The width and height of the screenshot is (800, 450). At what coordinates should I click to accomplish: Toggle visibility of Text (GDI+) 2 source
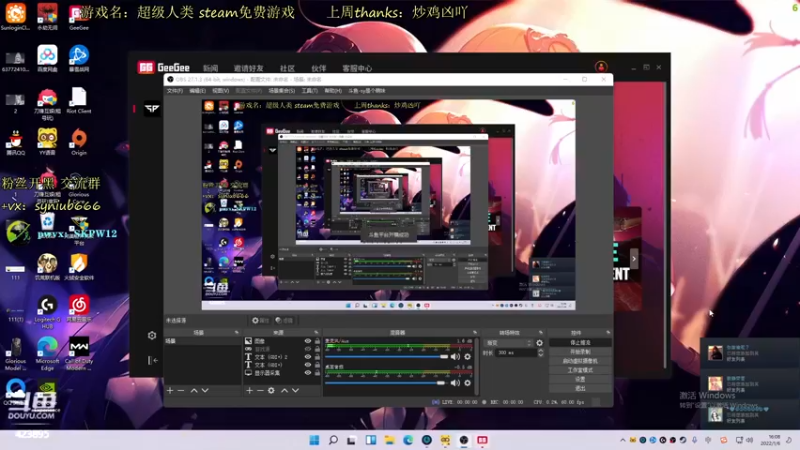tap(308, 357)
